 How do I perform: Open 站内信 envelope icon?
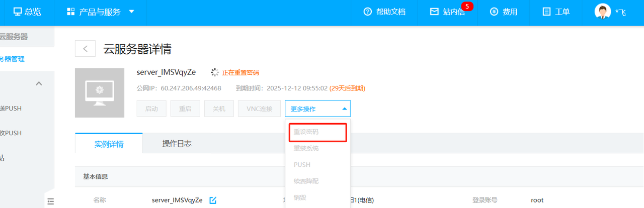coord(434,12)
